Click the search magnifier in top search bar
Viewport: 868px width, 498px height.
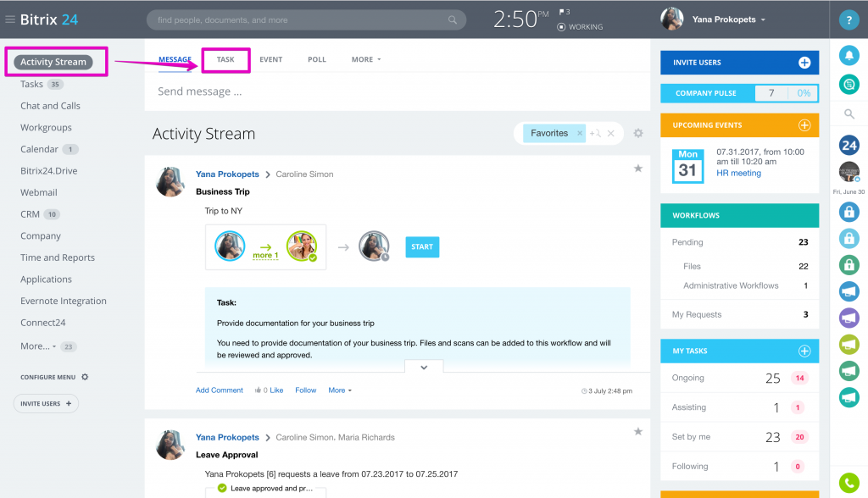pos(453,20)
